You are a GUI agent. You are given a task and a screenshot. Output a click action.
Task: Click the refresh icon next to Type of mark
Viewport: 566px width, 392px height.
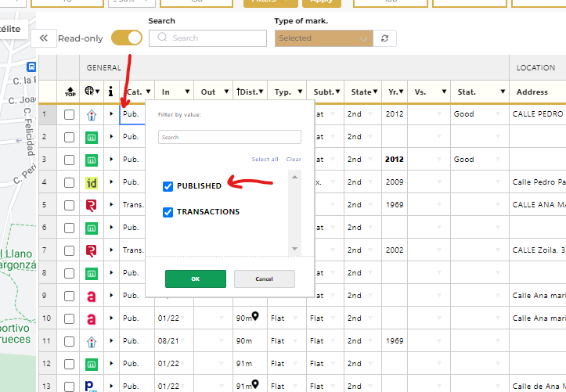[x=385, y=38]
